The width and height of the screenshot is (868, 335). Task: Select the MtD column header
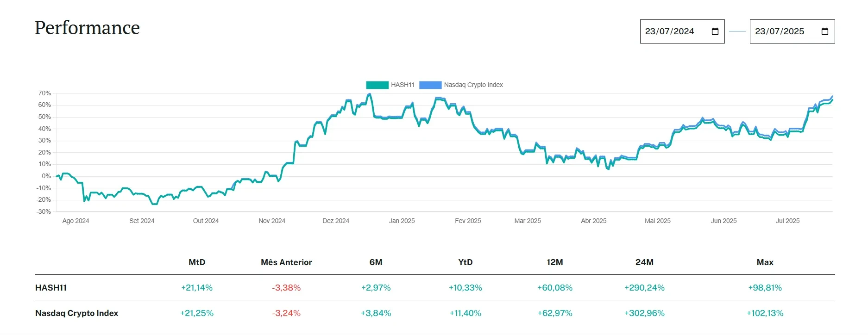pyautogui.click(x=197, y=262)
